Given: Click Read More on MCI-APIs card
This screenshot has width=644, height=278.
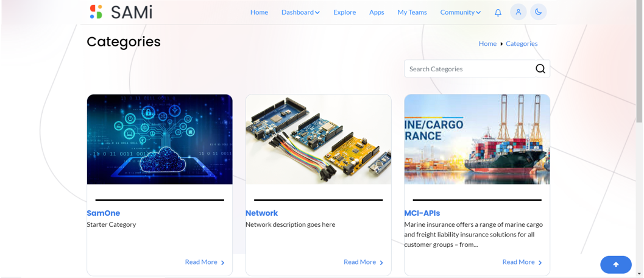Looking at the screenshot, I should point(522,262).
